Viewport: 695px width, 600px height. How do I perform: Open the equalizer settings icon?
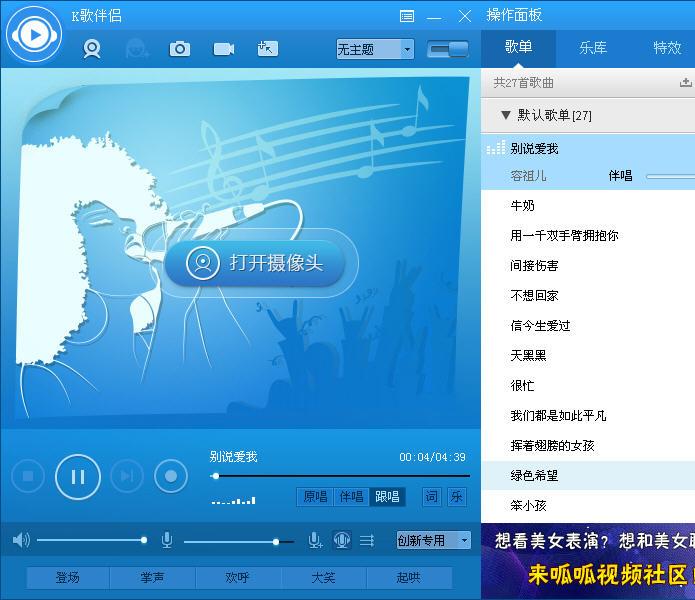pyautogui.click(x=367, y=540)
